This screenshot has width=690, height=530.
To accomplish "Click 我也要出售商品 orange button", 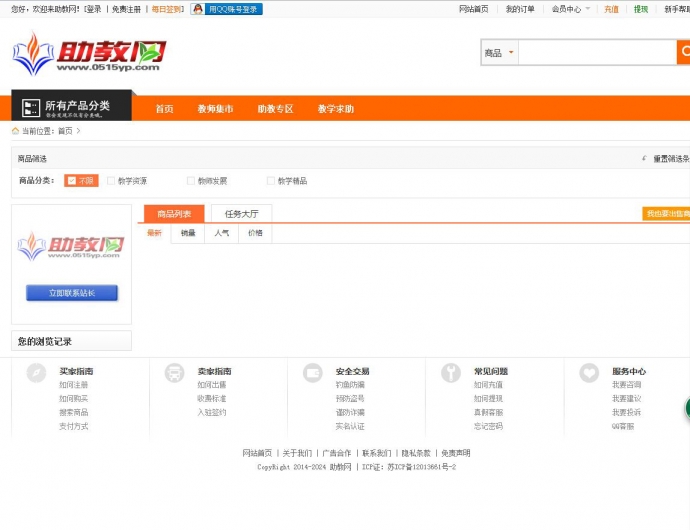I will coord(666,213).
